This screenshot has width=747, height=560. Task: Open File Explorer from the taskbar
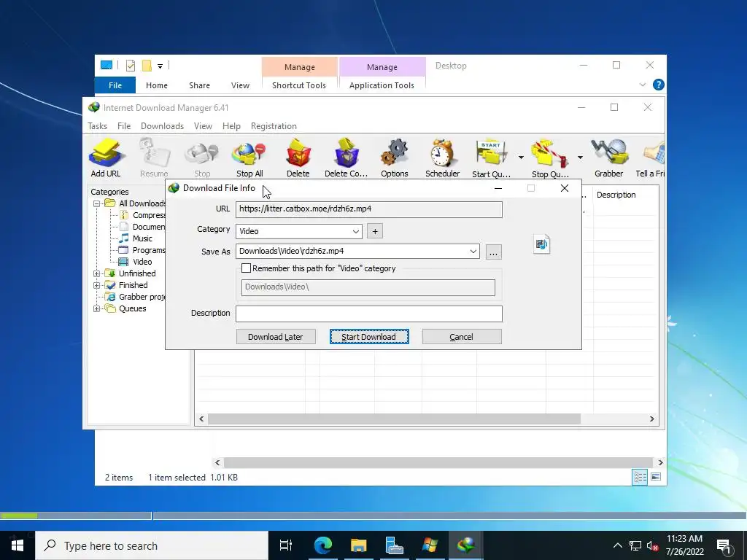[x=358, y=545]
